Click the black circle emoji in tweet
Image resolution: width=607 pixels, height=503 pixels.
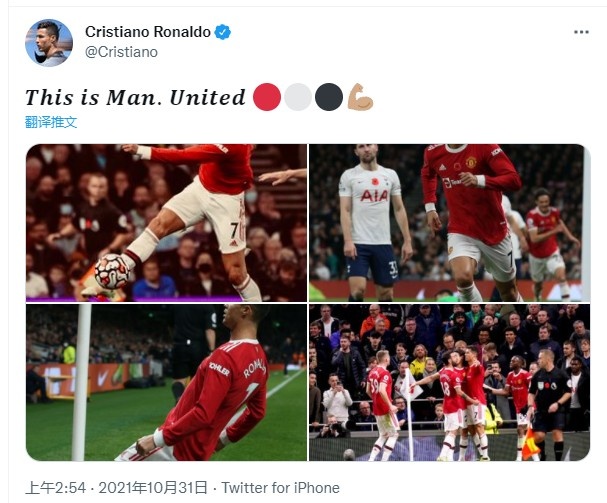pyautogui.click(x=329, y=97)
